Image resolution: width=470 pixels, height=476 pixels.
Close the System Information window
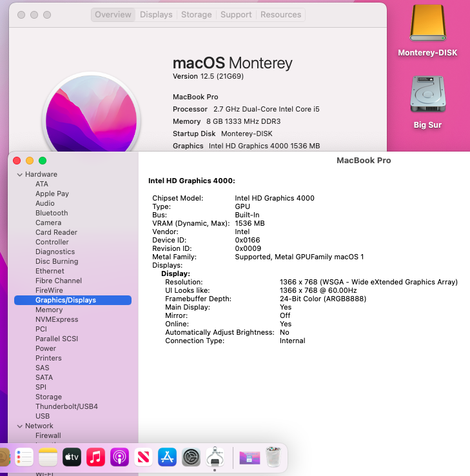point(17,161)
